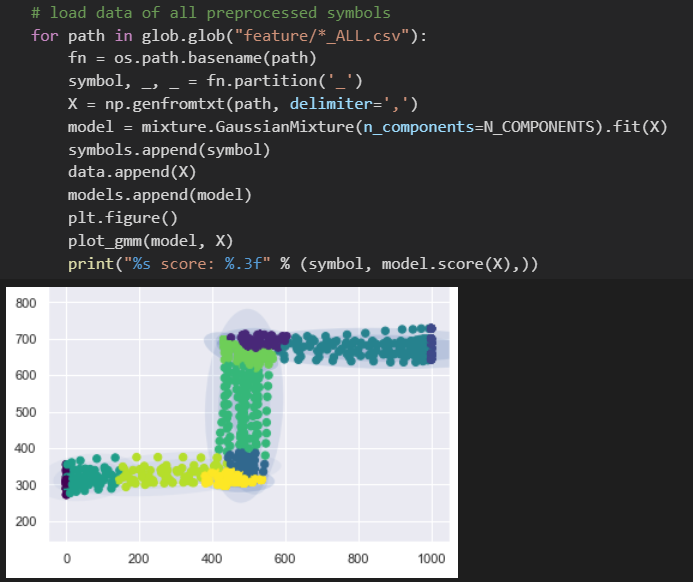Image resolution: width=693 pixels, height=582 pixels.
Task: Click y-axis tick label 800
Action: tap(26, 303)
